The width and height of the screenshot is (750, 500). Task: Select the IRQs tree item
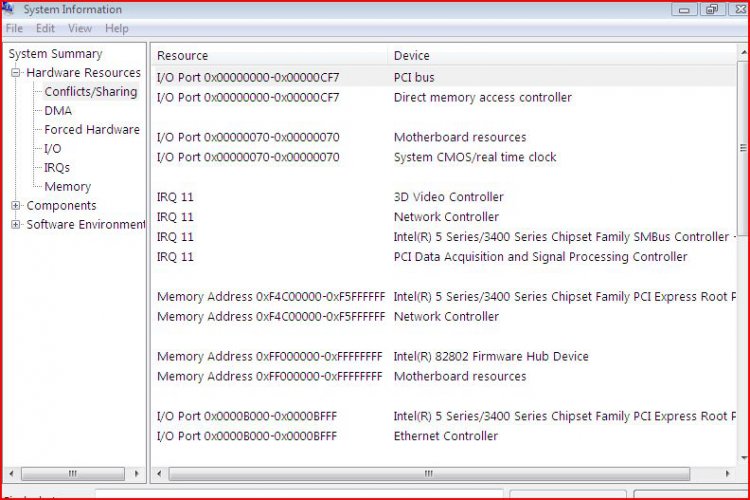tap(57, 168)
